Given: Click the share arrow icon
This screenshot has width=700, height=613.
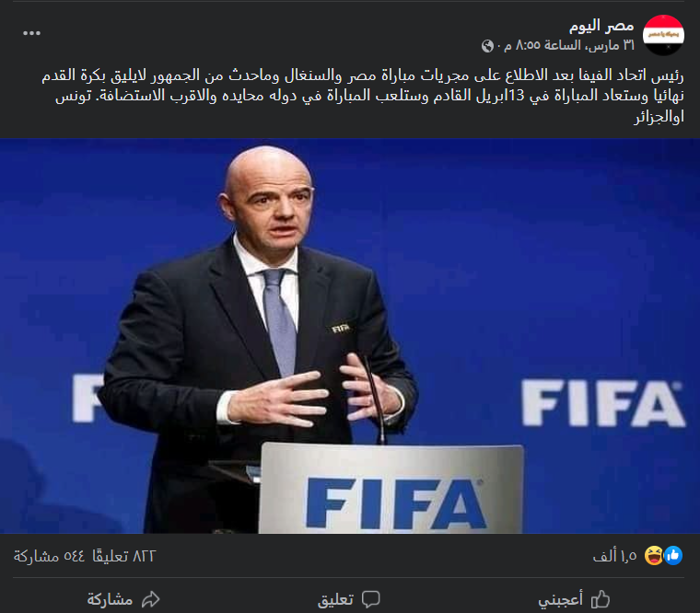Looking at the screenshot, I should (x=150, y=598).
